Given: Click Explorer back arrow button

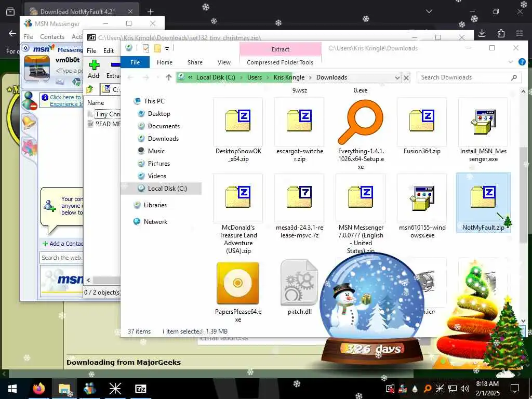Looking at the screenshot, I should pos(130,77).
